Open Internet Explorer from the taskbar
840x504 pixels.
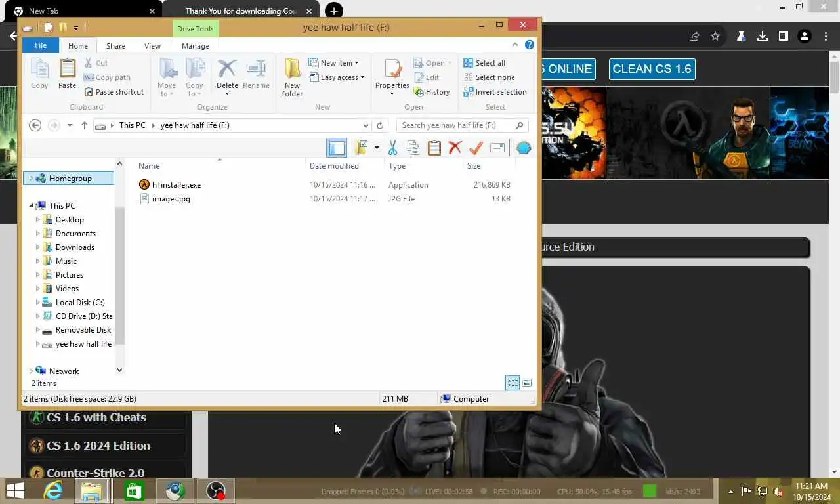pyautogui.click(x=53, y=491)
